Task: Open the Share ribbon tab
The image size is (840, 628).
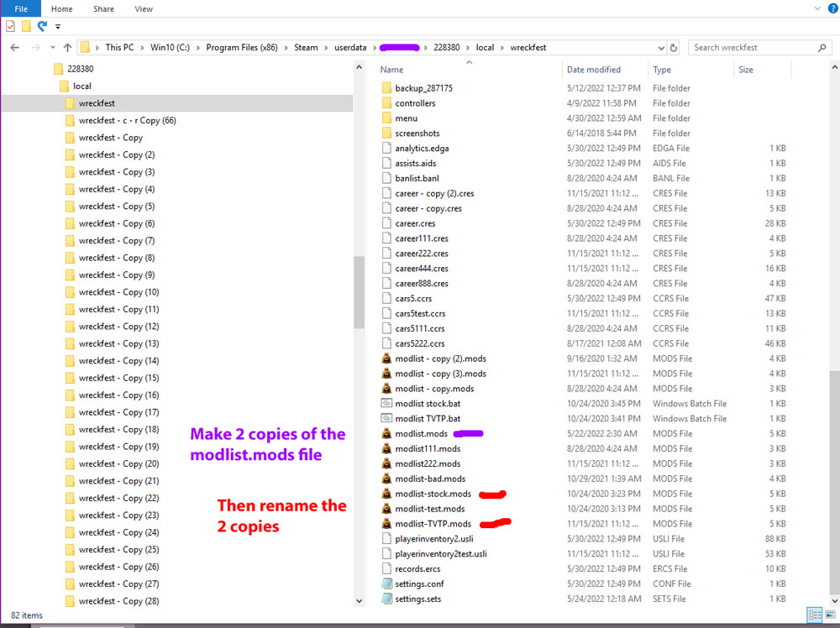Action: [x=103, y=8]
